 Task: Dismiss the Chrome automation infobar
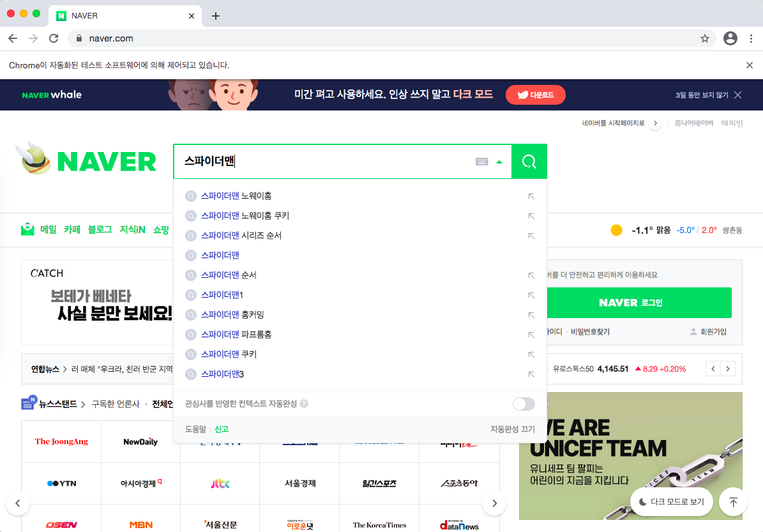[x=750, y=65]
